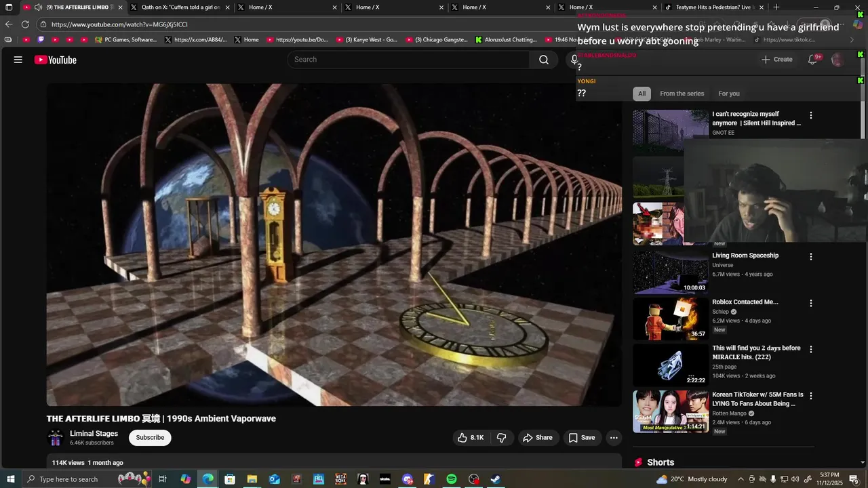Go back in the browser
The image size is (868, 488).
pyautogui.click(x=9, y=24)
